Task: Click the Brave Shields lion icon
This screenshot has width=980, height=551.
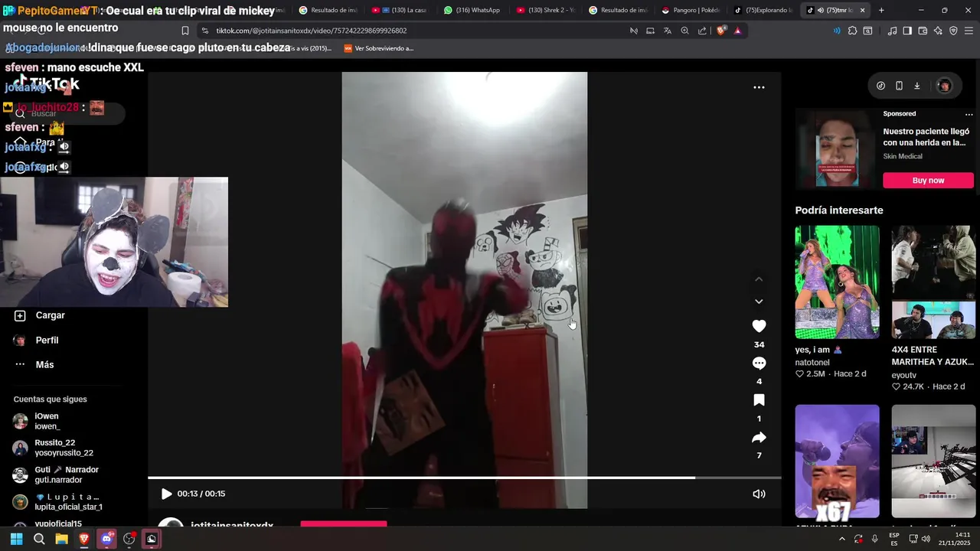Action: click(720, 31)
